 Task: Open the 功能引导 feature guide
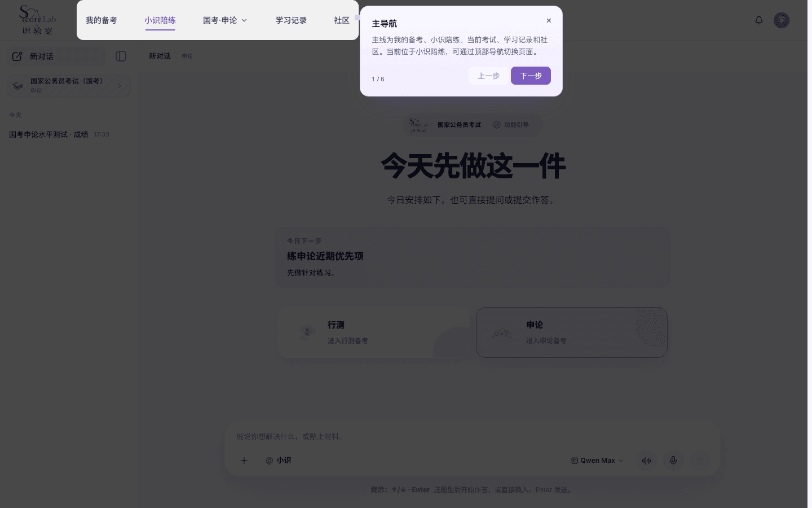(511, 125)
